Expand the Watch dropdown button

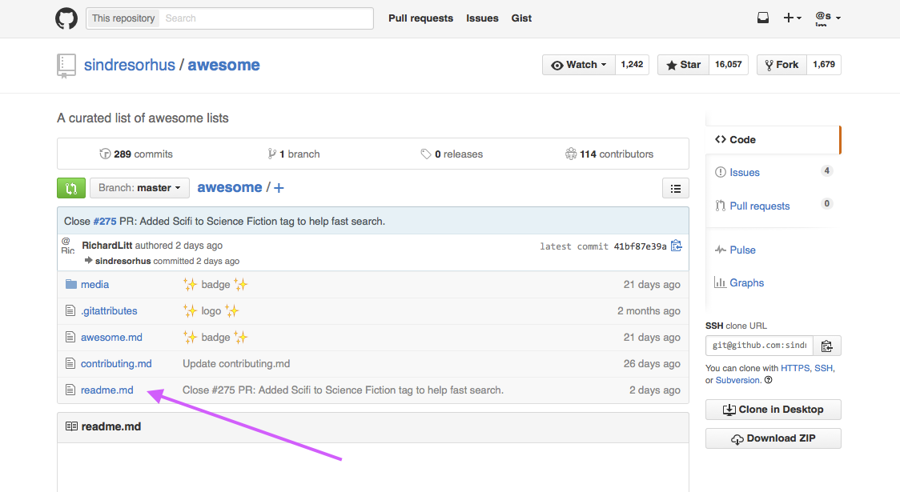(x=579, y=65)
